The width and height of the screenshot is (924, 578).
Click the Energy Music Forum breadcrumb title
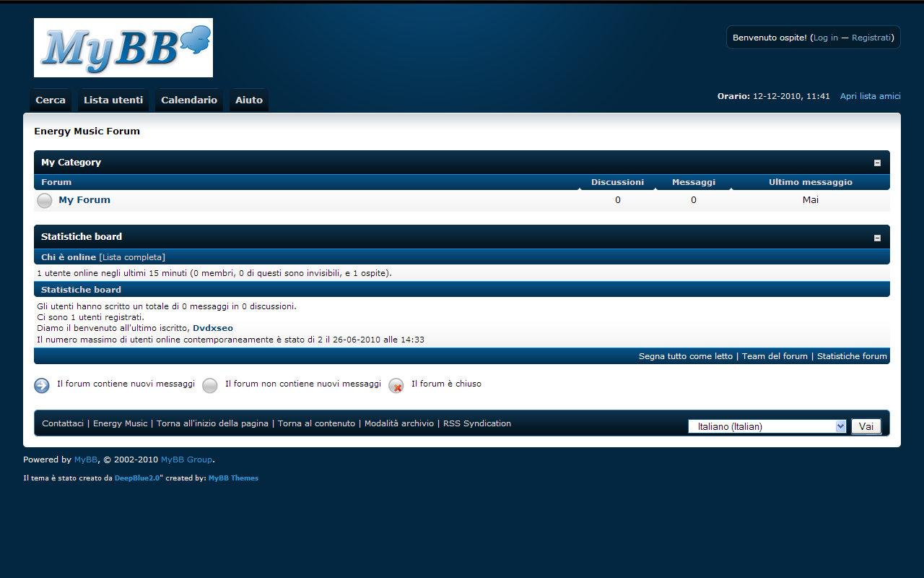(x=87, y=131)
